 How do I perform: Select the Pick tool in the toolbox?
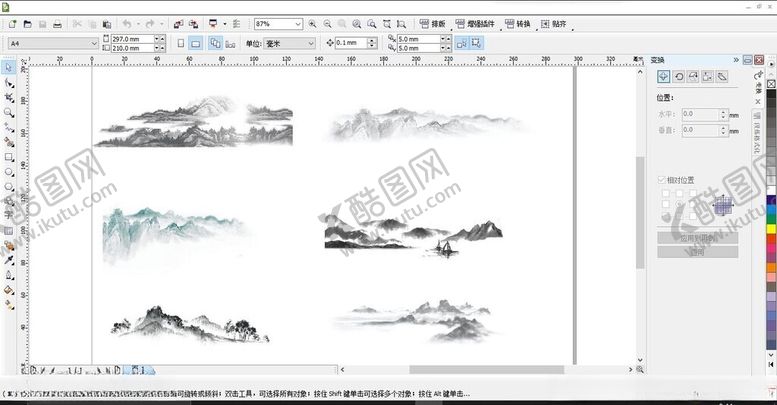point(9,67)
